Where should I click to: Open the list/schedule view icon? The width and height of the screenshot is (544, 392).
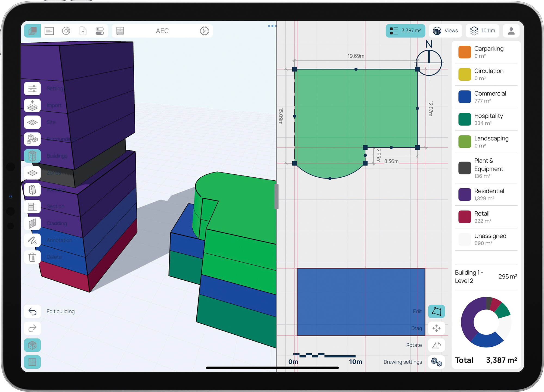pos(49,31)
